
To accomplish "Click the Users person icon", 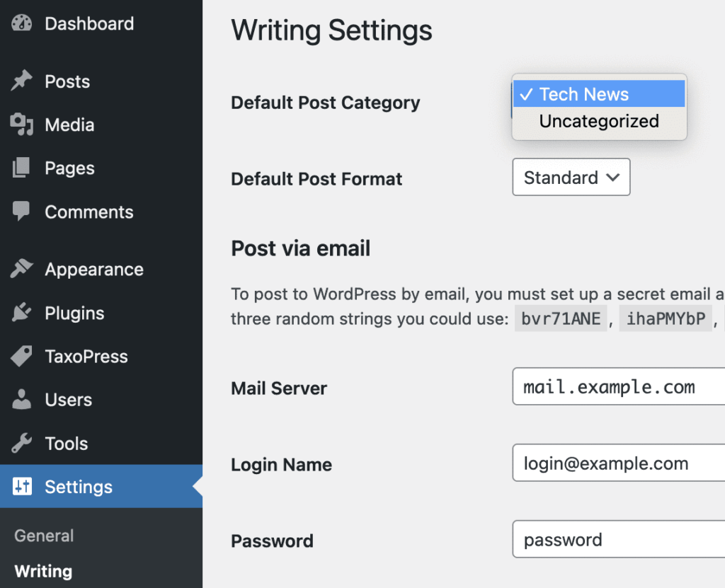I will tap(22, 399).
